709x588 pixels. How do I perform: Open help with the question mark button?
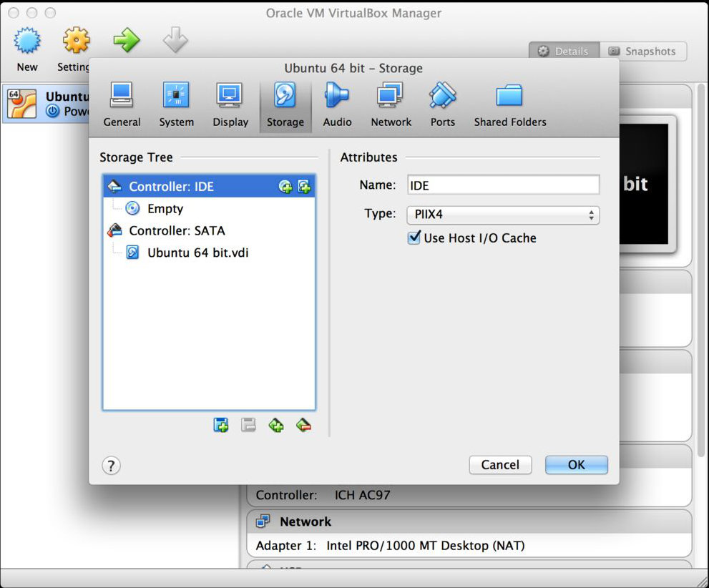click(x=111, y=465)
